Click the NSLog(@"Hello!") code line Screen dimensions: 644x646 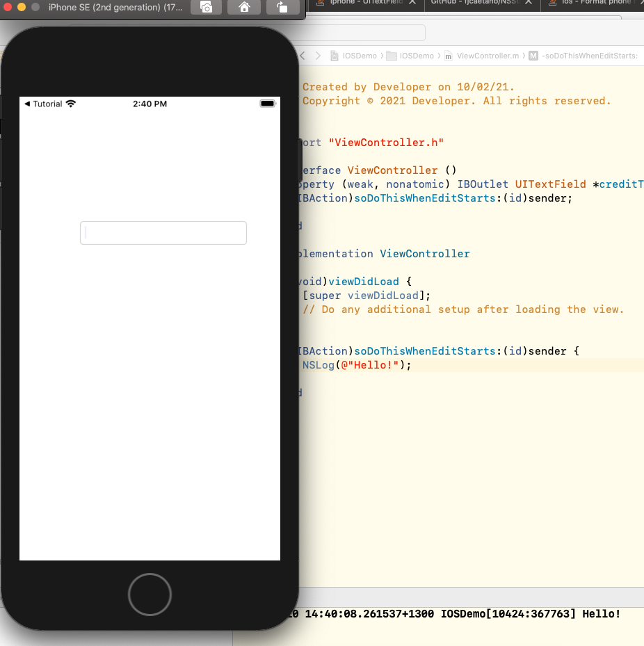(x=357, y=365)
